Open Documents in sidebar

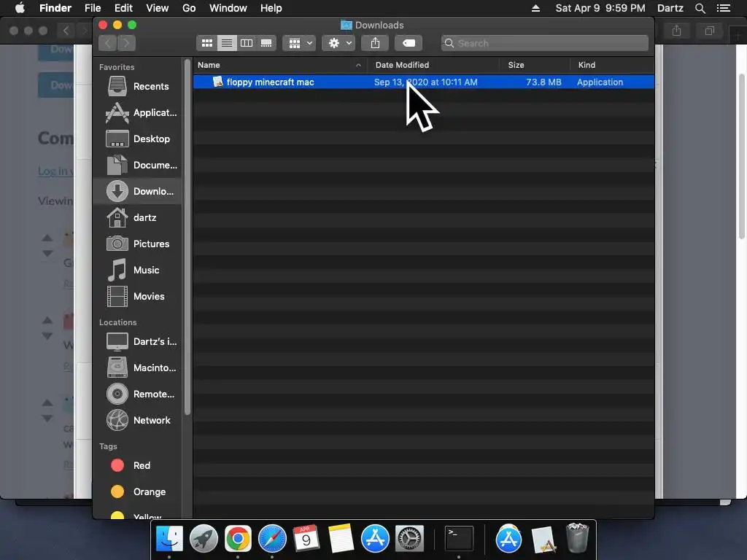(138, 165)
